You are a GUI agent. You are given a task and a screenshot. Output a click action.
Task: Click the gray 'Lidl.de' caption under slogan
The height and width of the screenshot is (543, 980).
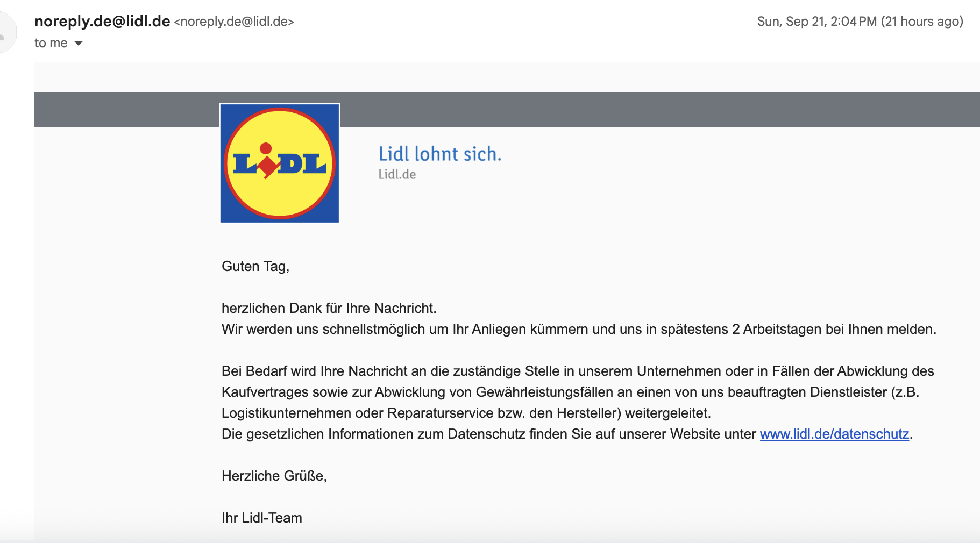click(397, 174)
